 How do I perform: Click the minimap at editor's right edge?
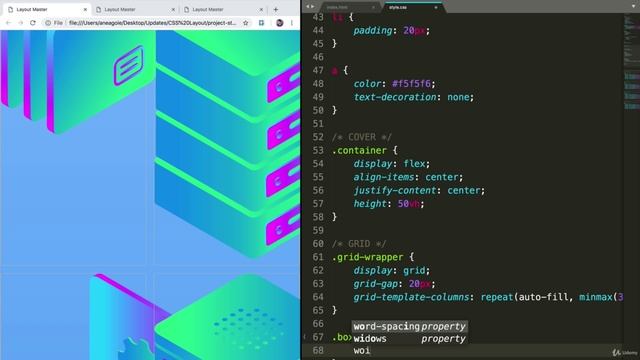tap(631, 61)
